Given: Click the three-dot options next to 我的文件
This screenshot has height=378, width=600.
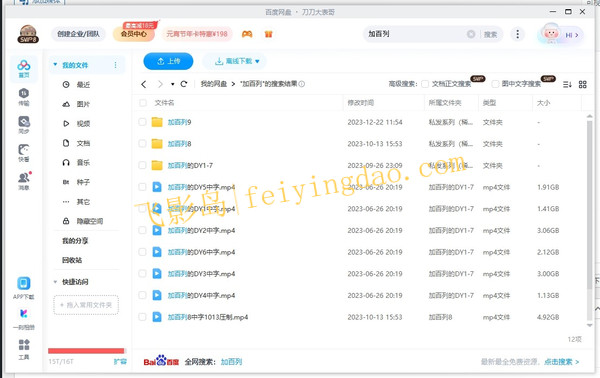Looking at the screenshot, I should tap(115, 65).
